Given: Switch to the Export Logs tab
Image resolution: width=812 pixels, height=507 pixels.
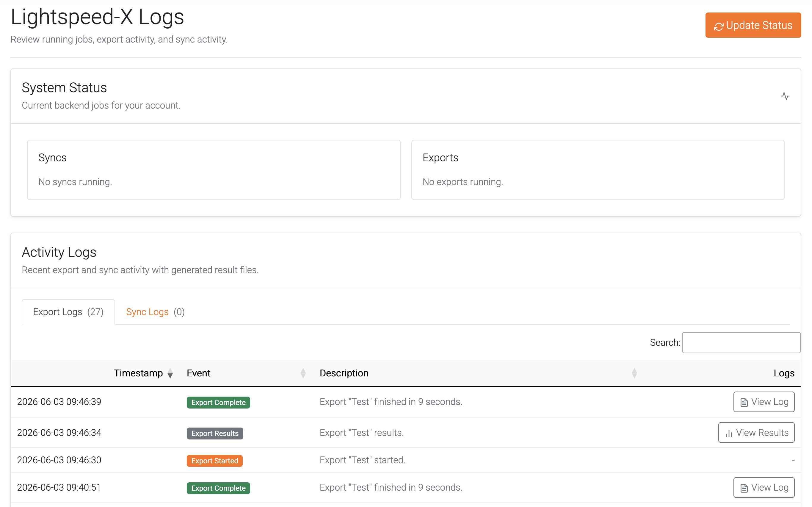Looking at the screenshot, I should [x=68, y=312].
